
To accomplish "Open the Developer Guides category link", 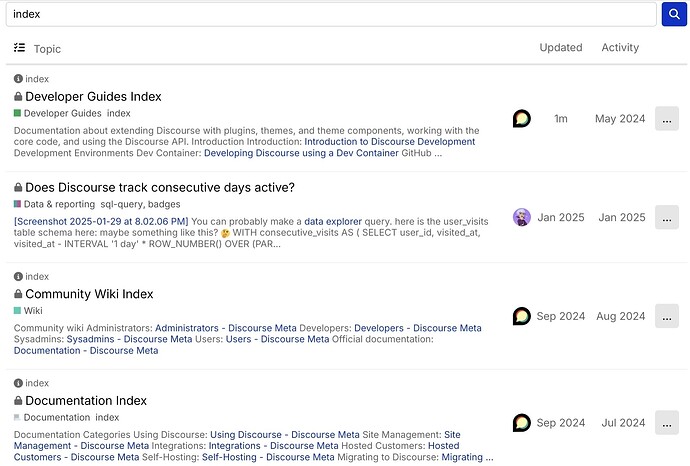I will [x=62, y=113].
